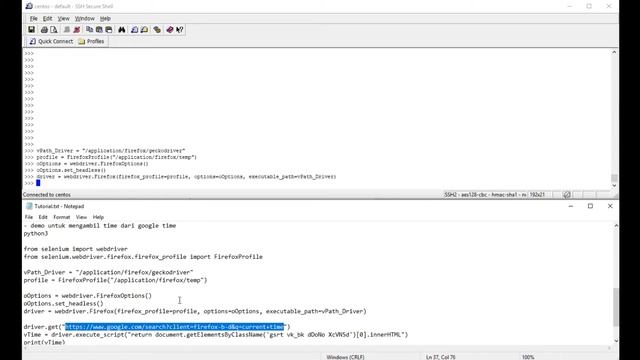Click the What's This help pointer icon
This screenshot has width=640, height=360.
(x=180, y=30)
